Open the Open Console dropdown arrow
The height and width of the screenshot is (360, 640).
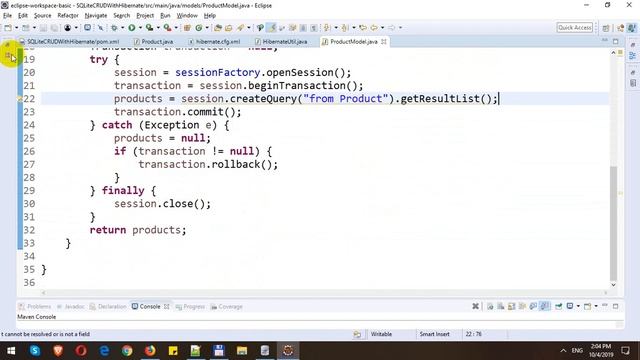click(x=596, y=306)
